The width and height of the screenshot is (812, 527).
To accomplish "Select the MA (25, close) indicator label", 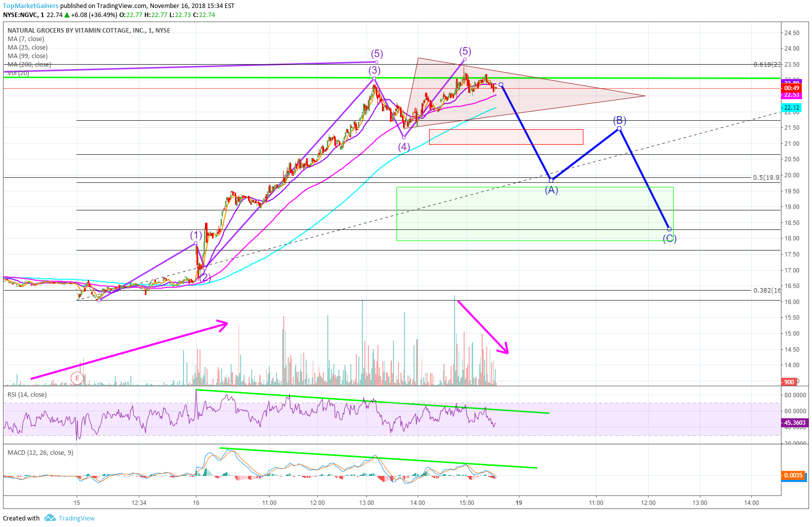I will [28, 48].
